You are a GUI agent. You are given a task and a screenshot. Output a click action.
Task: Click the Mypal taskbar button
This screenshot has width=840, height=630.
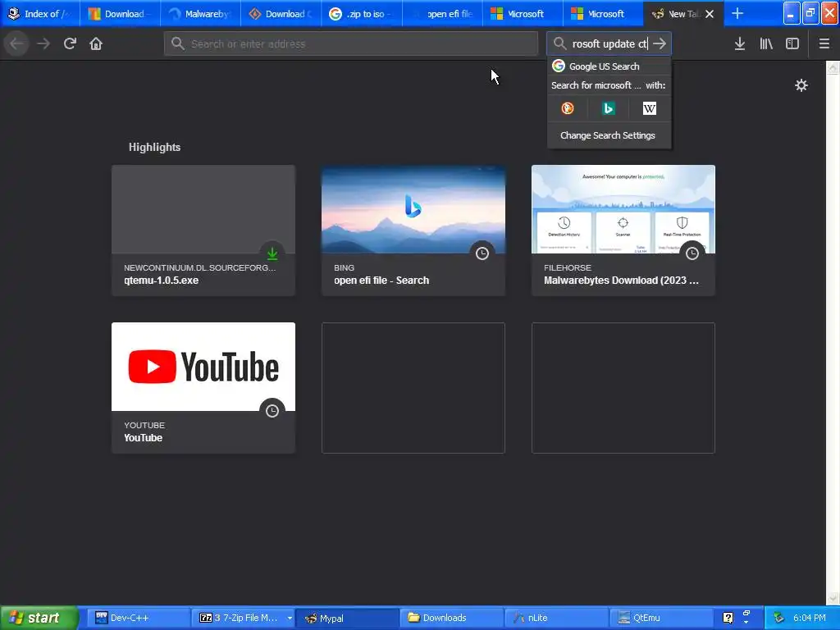pyautogui.click(x=347, y=618)
